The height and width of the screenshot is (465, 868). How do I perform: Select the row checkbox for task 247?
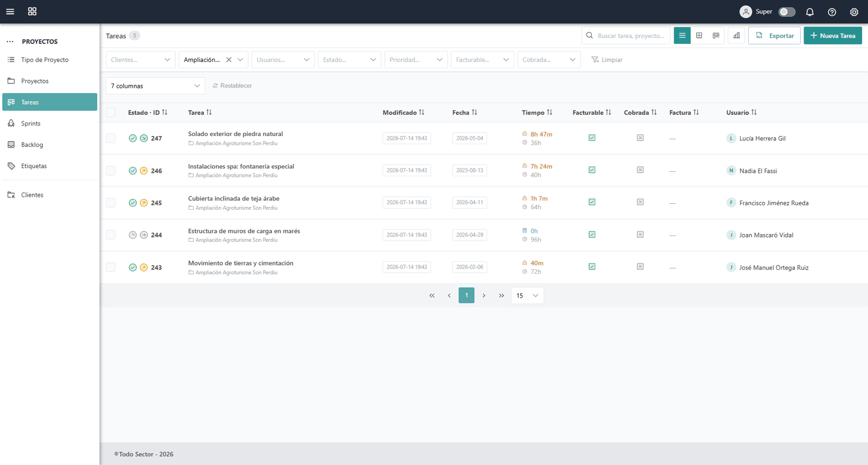pyautogui.click(x=111, y=138)
